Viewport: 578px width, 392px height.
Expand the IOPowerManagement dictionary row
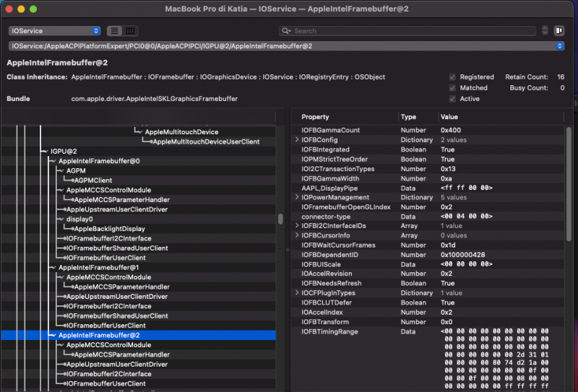[297, 197]
